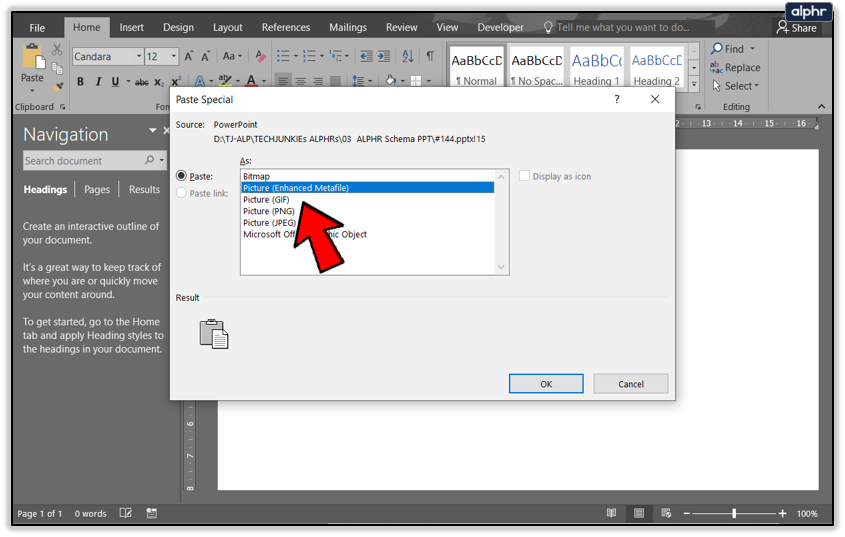Check the Display as icon checkbox
Image resolution: width=845 pixels, height=537 pixels.
point(524,176)
